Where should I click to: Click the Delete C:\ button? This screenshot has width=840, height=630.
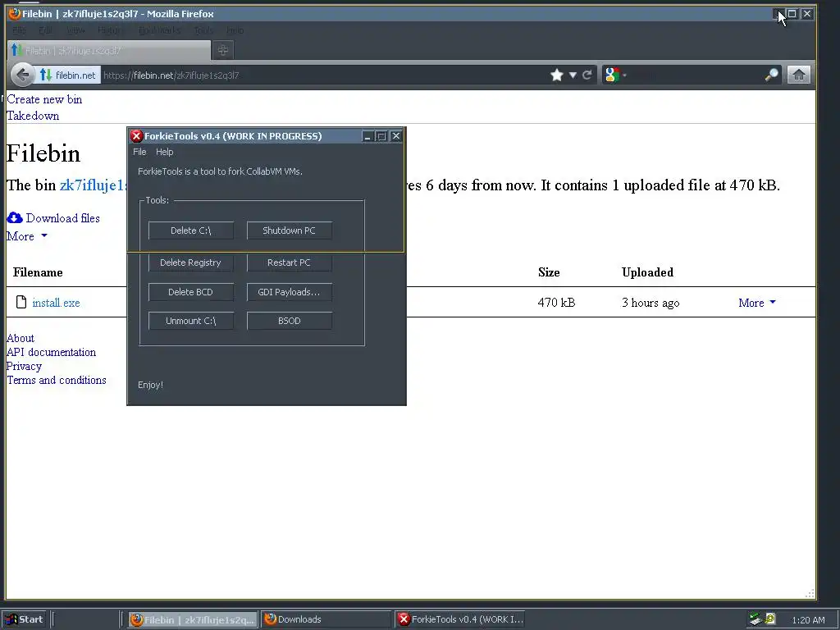click(190, 231)
